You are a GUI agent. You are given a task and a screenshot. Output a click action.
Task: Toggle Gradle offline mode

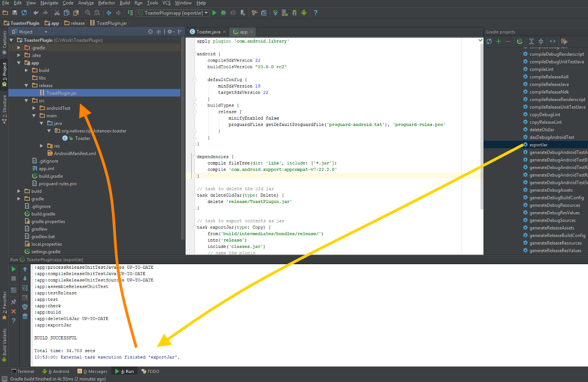click(x=553, y=41)
